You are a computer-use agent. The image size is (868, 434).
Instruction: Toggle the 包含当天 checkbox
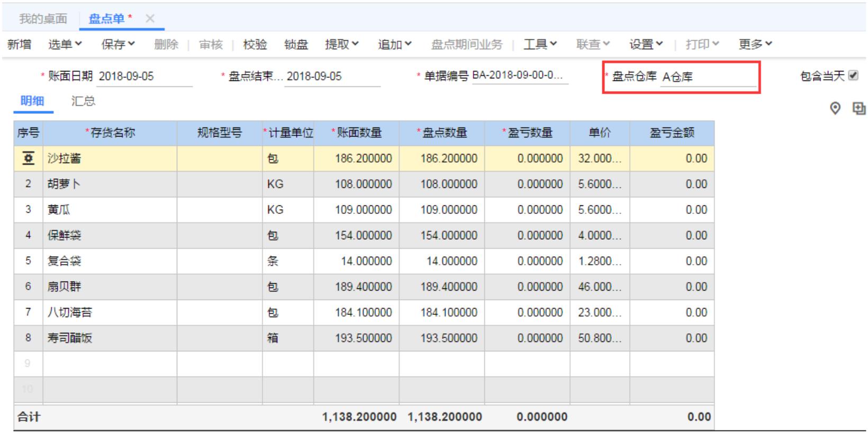(853, 76)
